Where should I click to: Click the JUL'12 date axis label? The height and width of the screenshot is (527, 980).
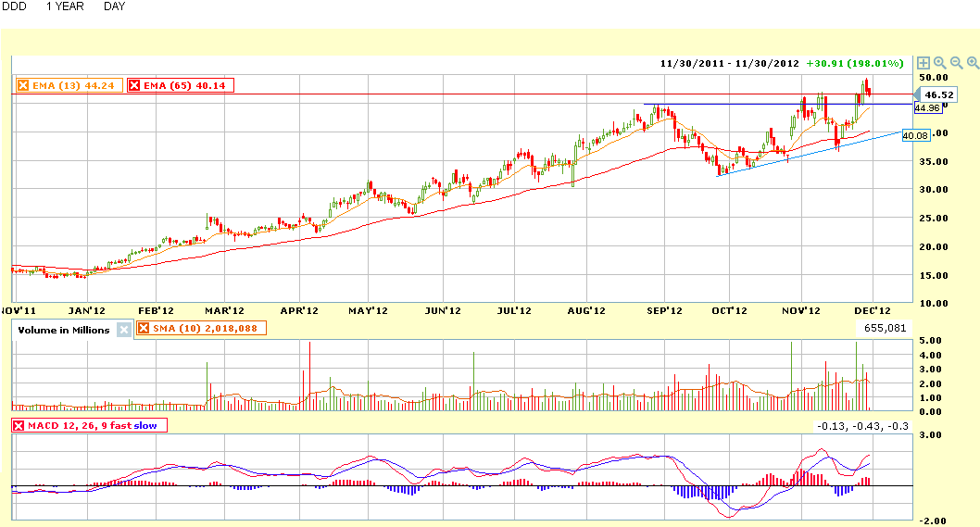click(x=514, y=310)
